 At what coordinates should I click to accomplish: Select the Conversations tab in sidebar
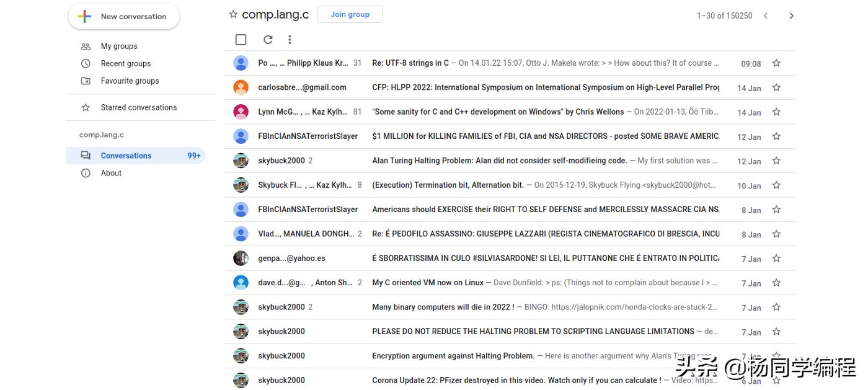[x=126, y=156]
